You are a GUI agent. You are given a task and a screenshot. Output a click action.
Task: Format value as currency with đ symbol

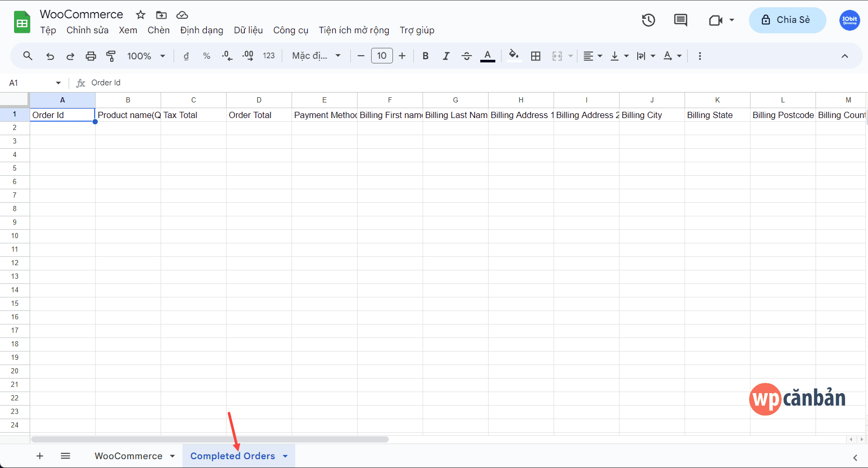pos(186,56)
